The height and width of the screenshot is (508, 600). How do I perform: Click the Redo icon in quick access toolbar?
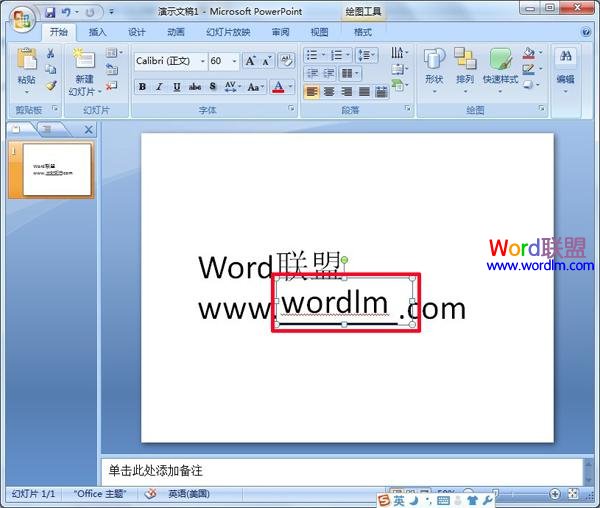[x=90, y=13]
